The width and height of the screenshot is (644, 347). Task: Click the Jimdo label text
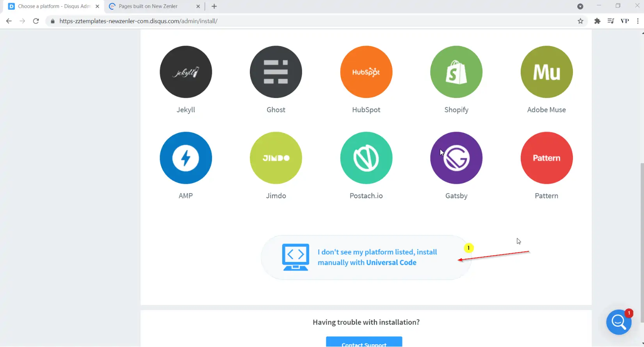click(x=276, y=196)
